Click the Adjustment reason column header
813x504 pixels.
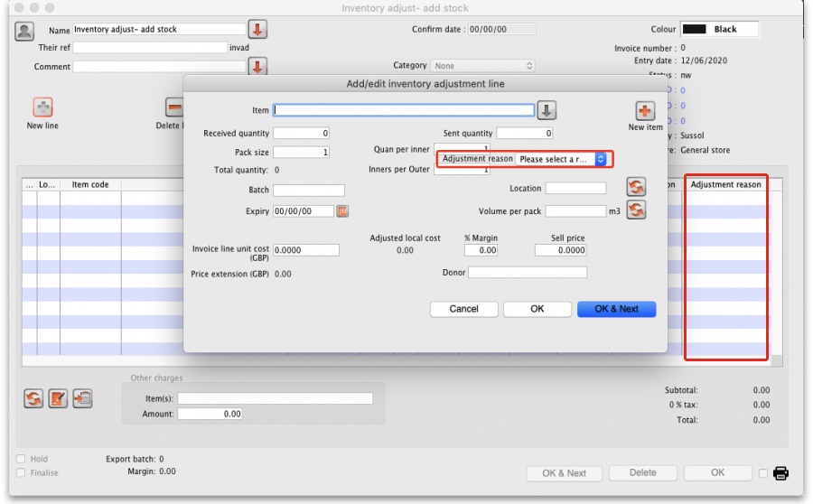tap(725, 184)
